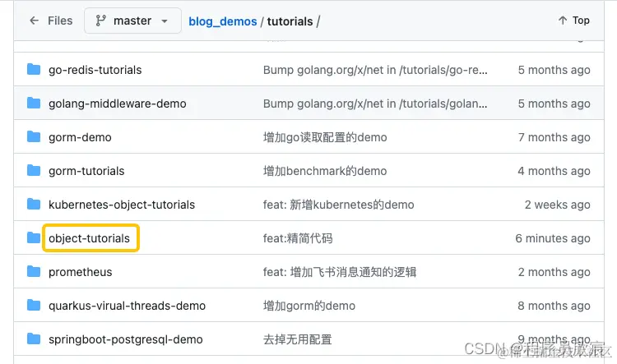Click '5 months ago' in go-redis-tutorials row
The height and width of the screenshot is (364, 617).
554,70
